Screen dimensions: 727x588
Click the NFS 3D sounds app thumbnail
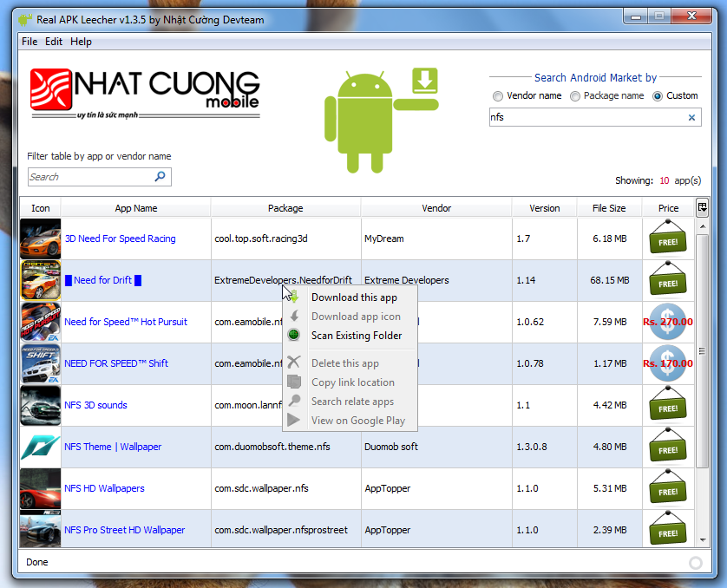(40, 405)
